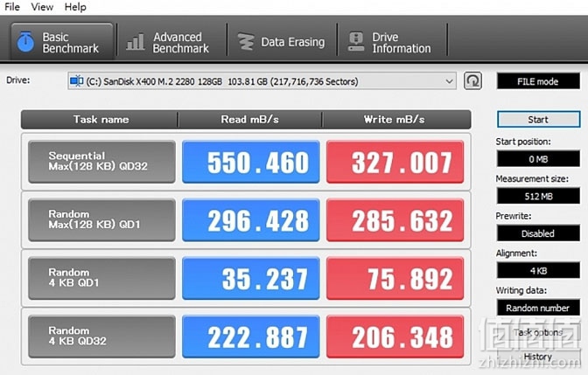
Task: Change Start position 0 MB value
Action: tap(538, 159)
